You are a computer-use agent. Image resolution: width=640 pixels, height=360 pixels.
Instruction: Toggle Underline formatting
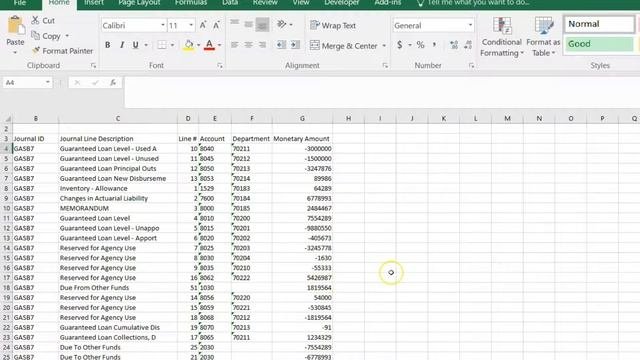click(x=135, y=45)
